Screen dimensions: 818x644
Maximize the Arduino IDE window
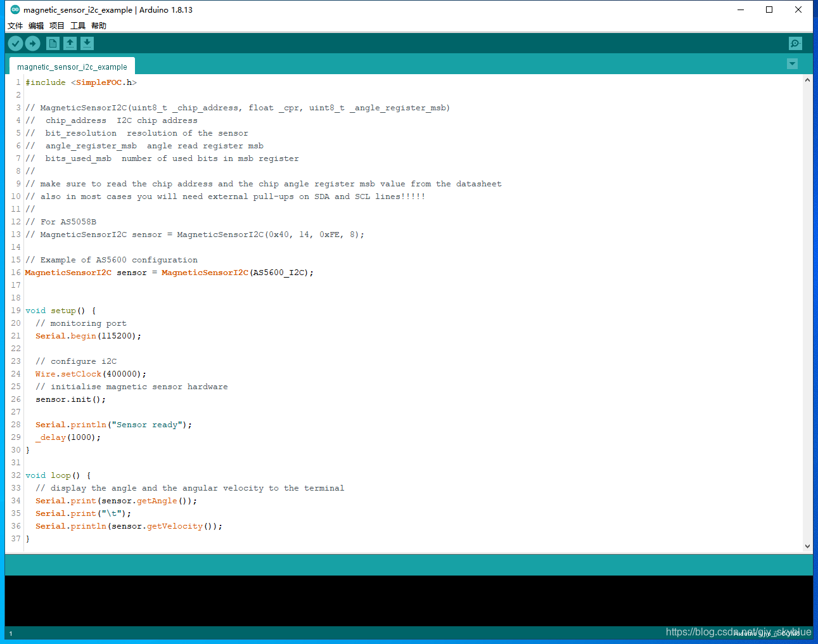(x=769, y=10)
